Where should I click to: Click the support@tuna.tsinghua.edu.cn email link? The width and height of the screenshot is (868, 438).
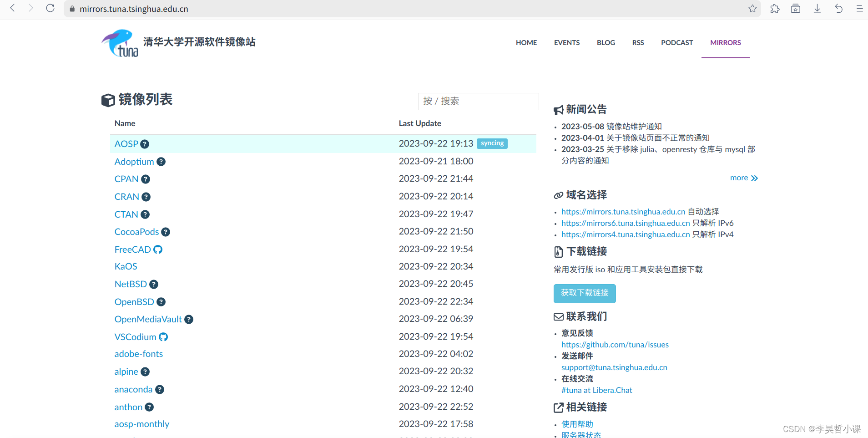pos(614,367)
